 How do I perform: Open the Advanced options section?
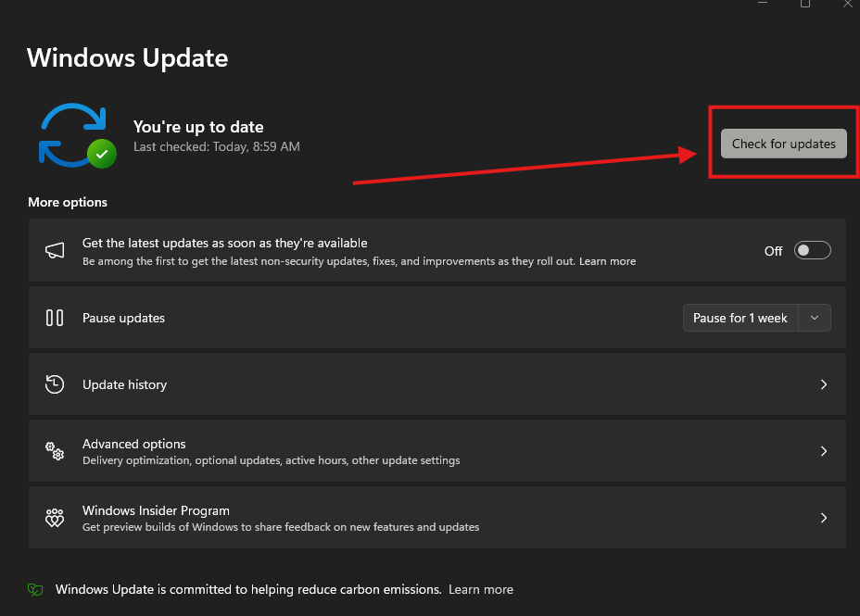point(437,451)
